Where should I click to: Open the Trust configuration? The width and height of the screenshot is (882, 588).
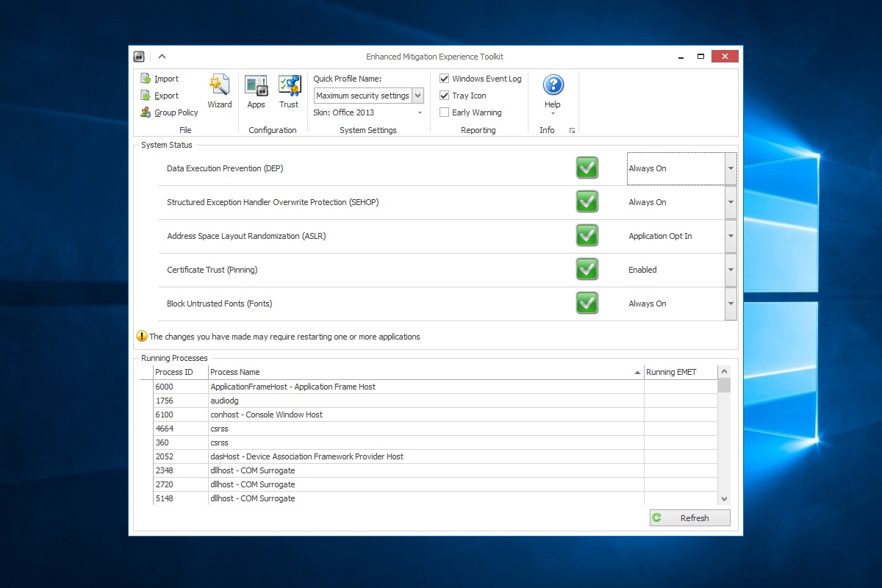(x=289, y=92)
